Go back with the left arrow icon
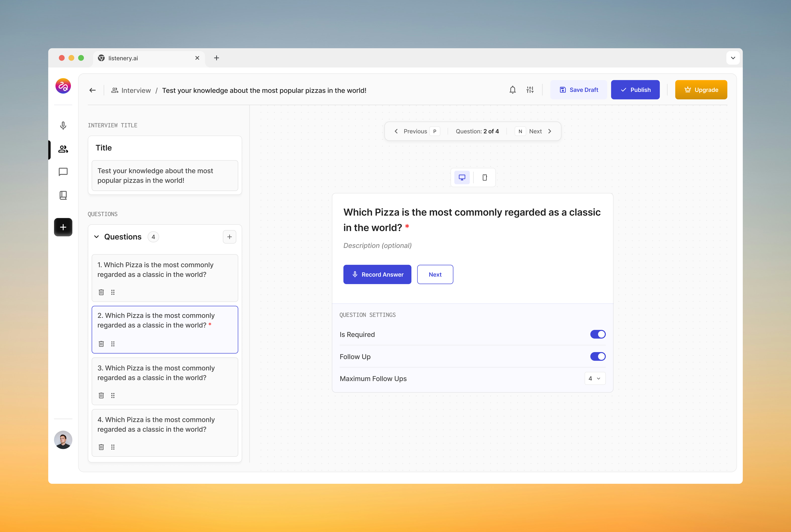Image resolution: width=791 pixels, height=532 pixels. coord(93,90)
